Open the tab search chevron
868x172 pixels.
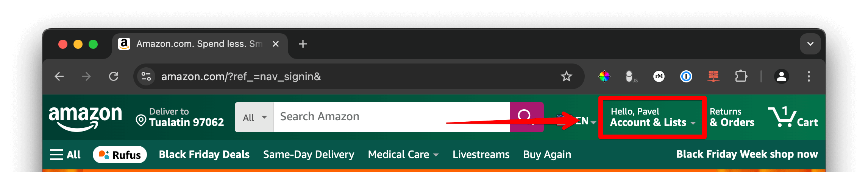(x=810, y=44)
